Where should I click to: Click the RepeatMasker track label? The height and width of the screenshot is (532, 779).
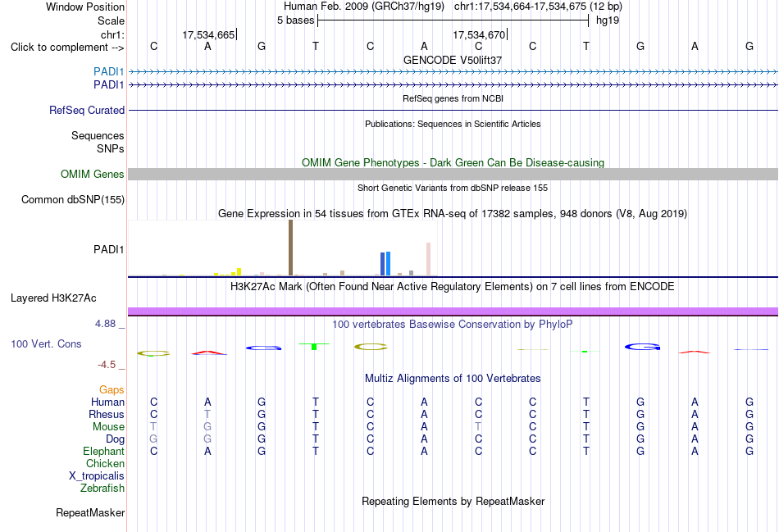pyautogui.click(x=90, y=512)
